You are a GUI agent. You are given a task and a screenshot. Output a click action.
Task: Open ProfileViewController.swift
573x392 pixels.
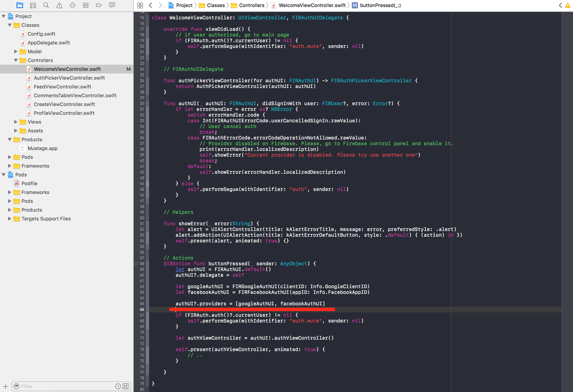[64, 113]
